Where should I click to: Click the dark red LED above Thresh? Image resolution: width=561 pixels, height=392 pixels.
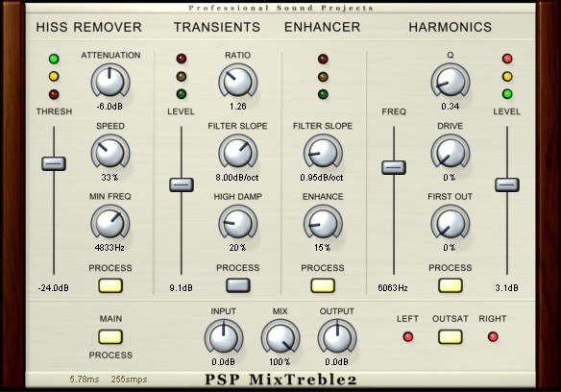click(54, 94)
